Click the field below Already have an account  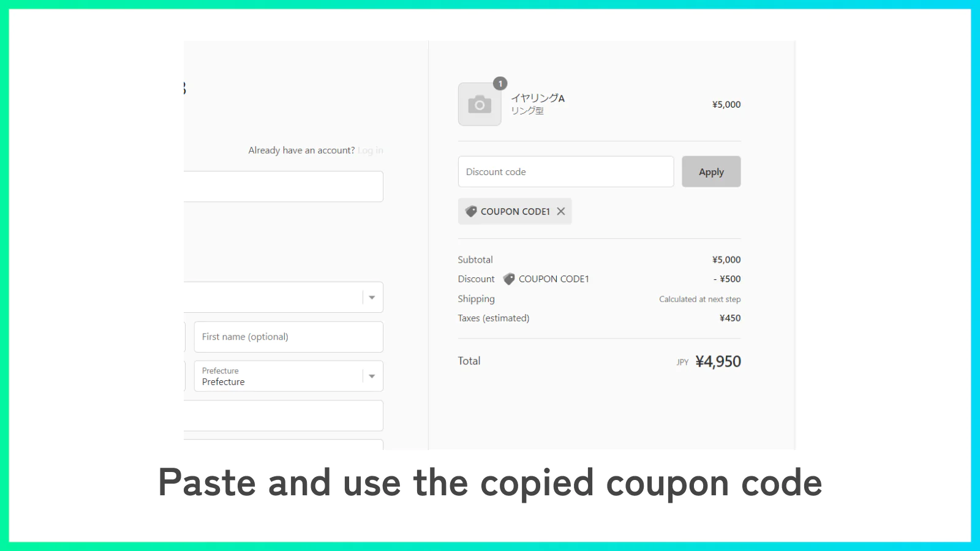[284, 187]
